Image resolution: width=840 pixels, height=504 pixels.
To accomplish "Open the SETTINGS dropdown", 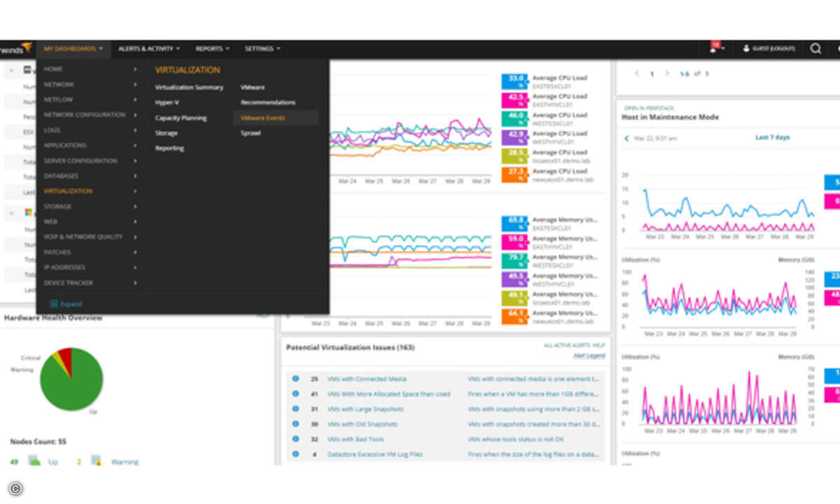I will pos(262,48).
